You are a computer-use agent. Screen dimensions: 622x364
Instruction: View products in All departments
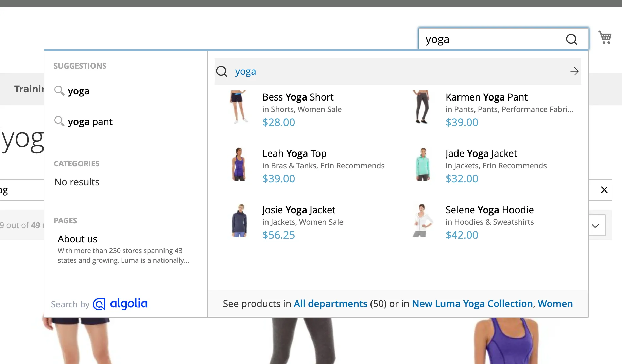point(330,304)
